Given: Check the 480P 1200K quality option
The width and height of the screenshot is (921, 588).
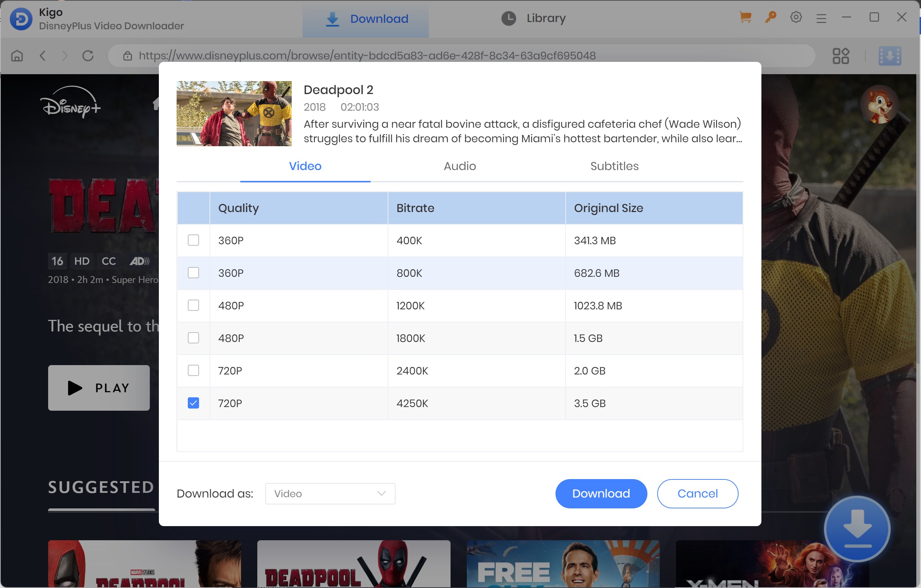Looking at the screenshot, I should pyautogui.click(x=193, y=305).
